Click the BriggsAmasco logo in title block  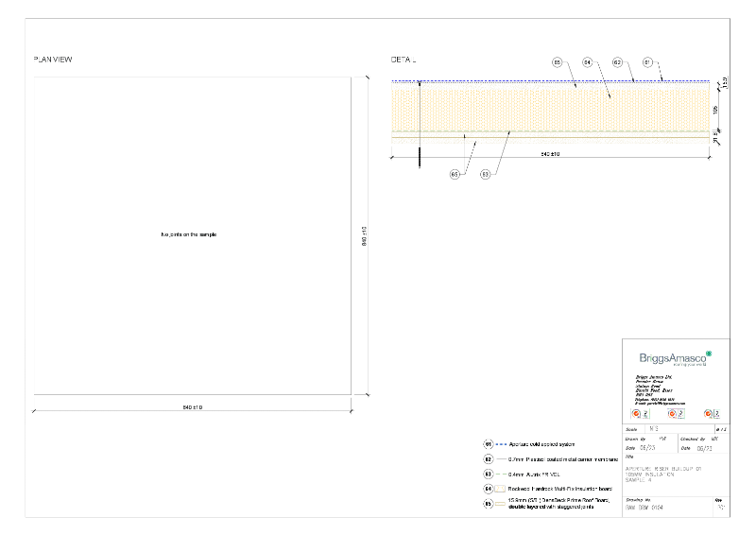click(675, 357)
